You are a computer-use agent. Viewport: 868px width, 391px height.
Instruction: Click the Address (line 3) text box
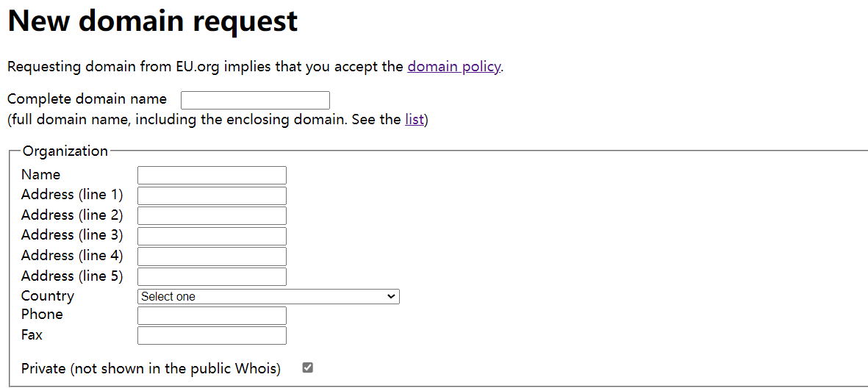(x=212, y=236)
